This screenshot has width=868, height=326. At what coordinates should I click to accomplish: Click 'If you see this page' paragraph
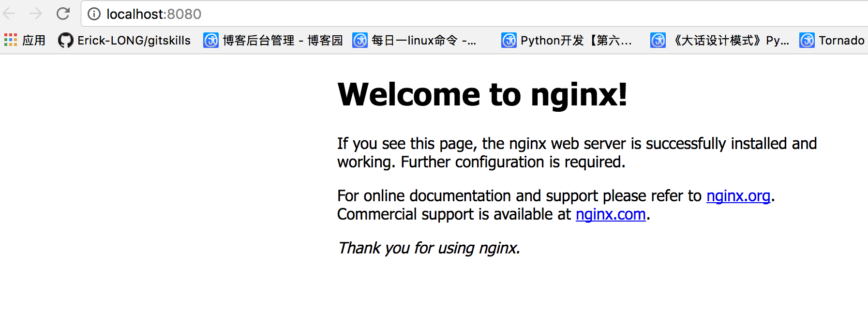(x=577, y=153)
